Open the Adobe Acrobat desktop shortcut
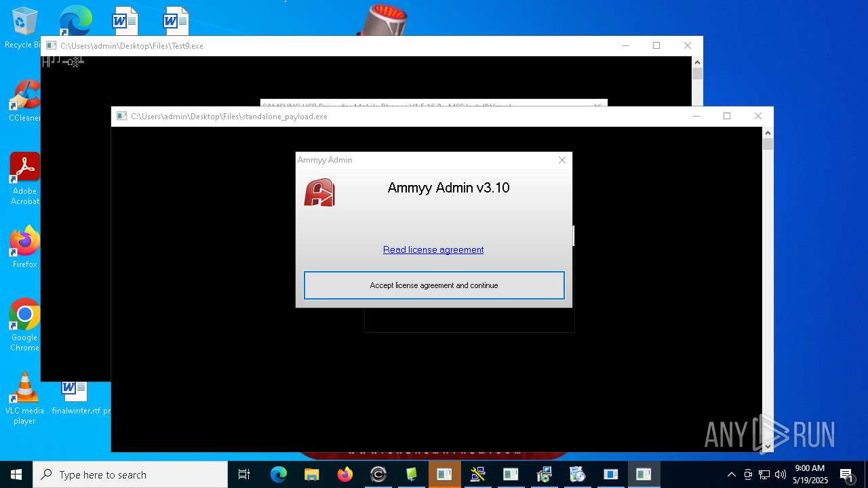This screenshot has height=488, width=868. [x=24, y=179]
